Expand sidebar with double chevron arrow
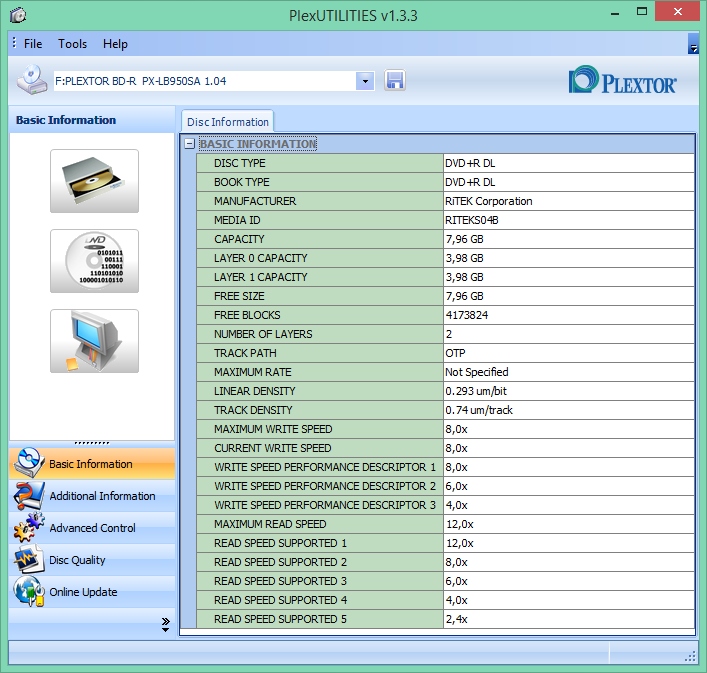This screenshot has height=673, width=707. (165, 624)
